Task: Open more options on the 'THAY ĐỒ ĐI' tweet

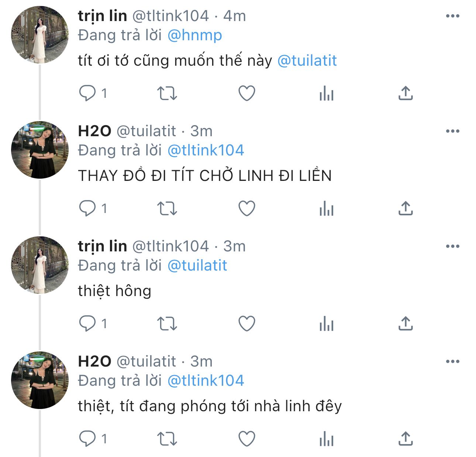Action: click(452, 131)
